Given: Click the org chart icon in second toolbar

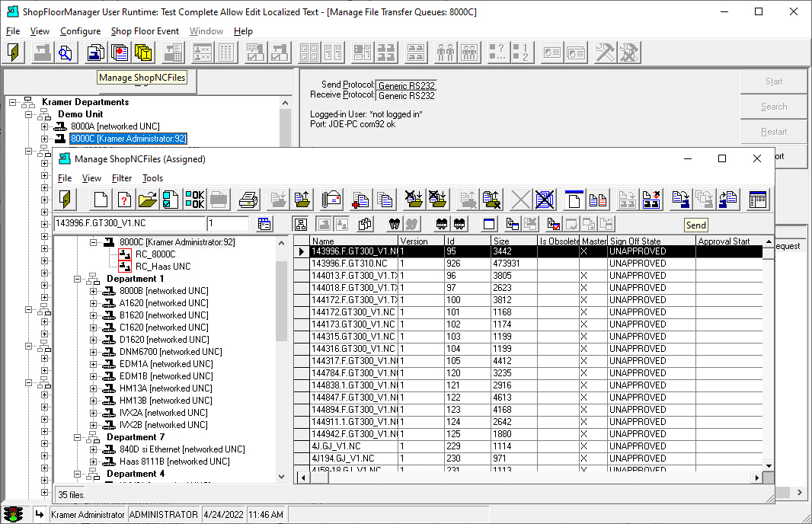Looking at the screenshot, I should (x=300, y=224).
